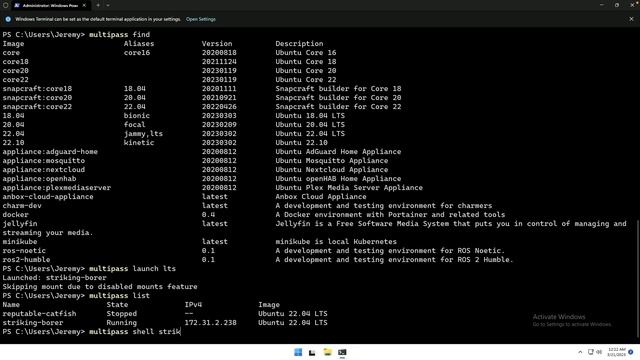Click the 'multipass find' command text
The image size is (640, 360).
(x=120, y=35)
